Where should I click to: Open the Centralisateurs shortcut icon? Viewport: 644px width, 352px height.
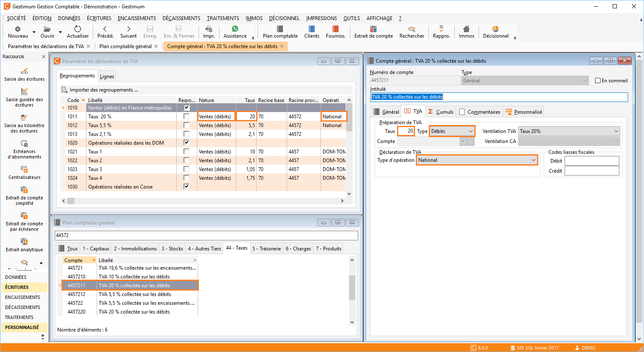[x=24, y=169]
